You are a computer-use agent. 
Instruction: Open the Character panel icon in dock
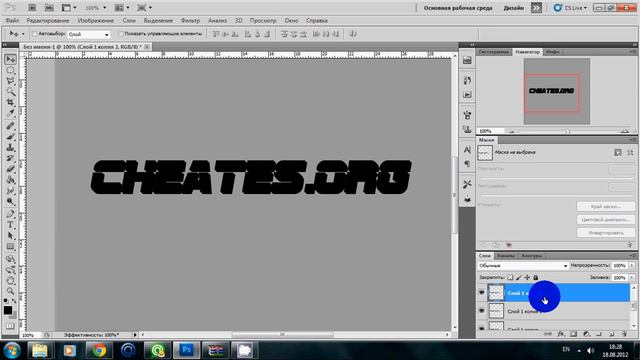[467, 150]
